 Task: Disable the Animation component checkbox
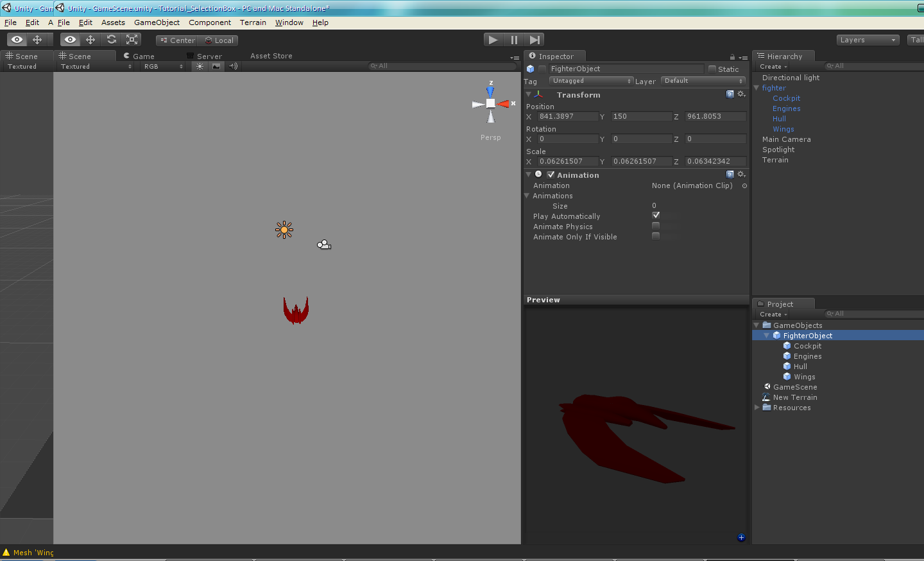(x=551, y=175)
